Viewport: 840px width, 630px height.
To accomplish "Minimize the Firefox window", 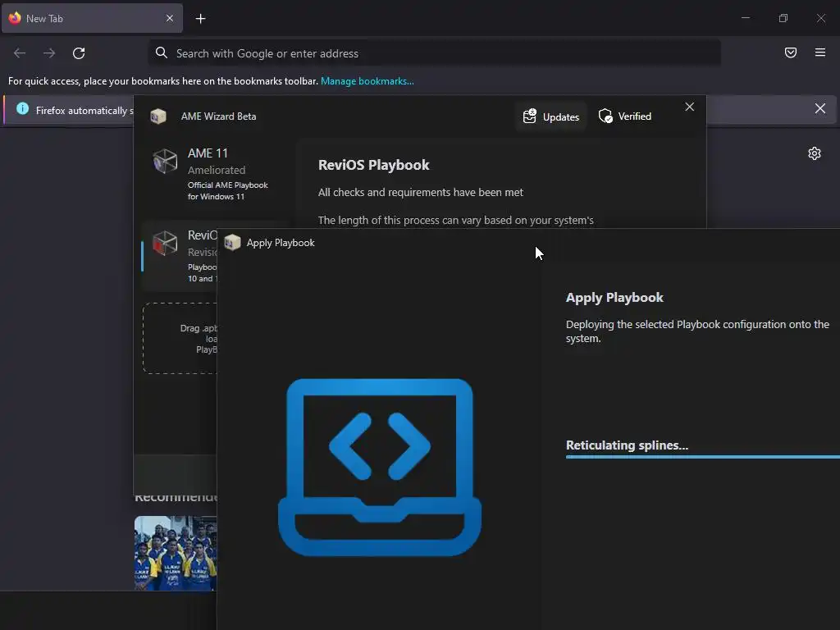I will [x=745, y=18].
